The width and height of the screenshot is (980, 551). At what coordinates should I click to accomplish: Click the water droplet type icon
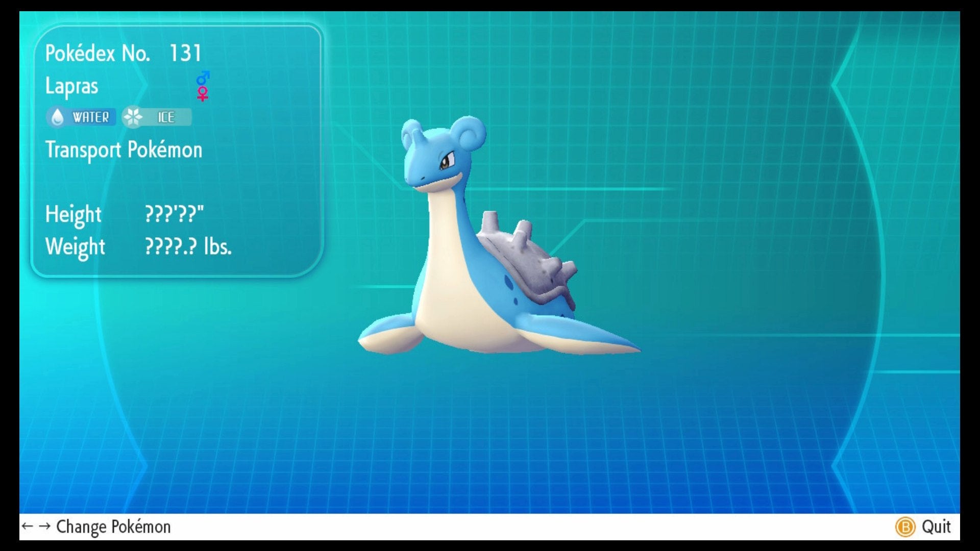click(x=58, y=117)
